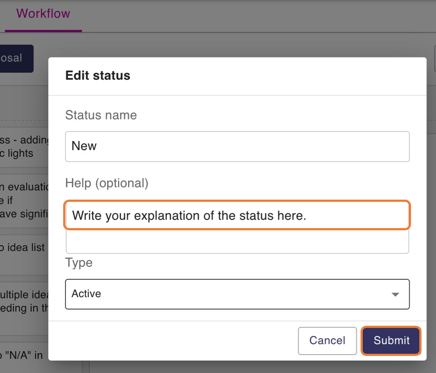This screenshot has width=436, height=373.
Task: Open the Type dropdown showing Active
Action: (x=237, y=294)
